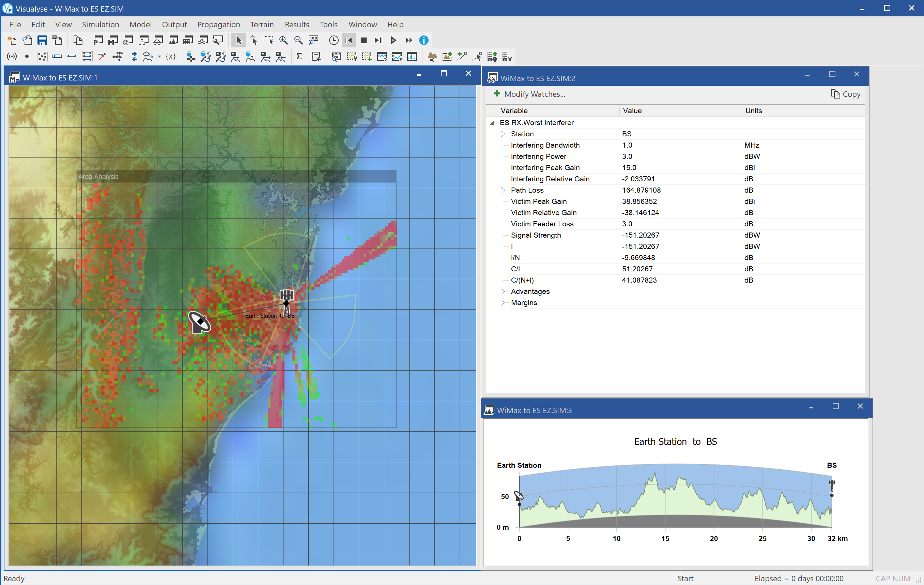924x585 pixels.
Task: Click the Area Analysis label on map
Action: tap(98, 176)
